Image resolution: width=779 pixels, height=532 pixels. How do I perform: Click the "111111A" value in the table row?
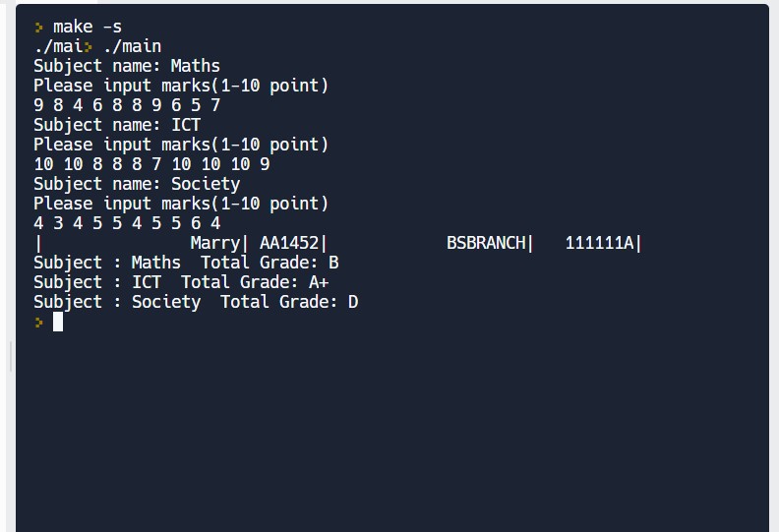[x=599, y=243]
